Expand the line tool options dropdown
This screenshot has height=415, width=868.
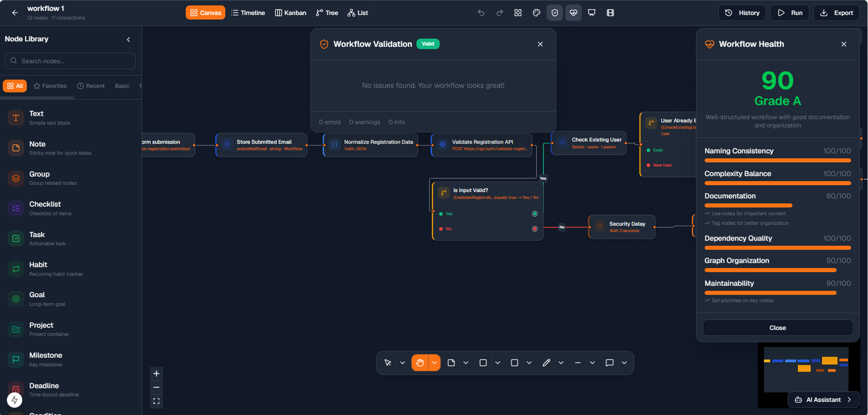click(592, 363)
